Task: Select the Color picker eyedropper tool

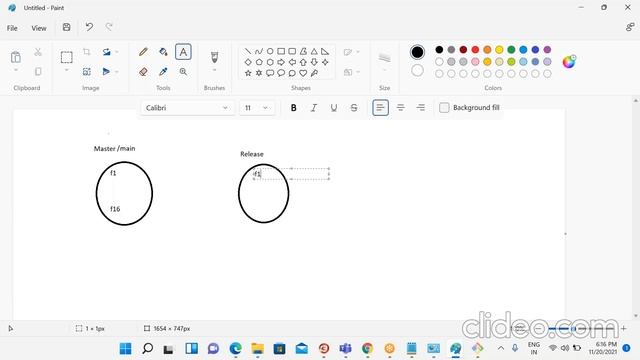Action: (x=163, y=72)
